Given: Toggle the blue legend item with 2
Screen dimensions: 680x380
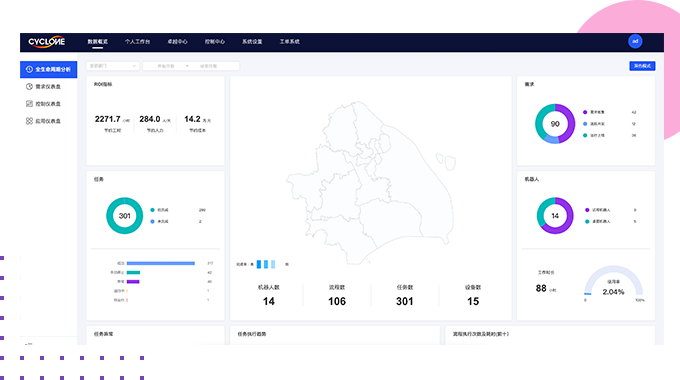Looking at the screenshot, I should pos(176,221).
